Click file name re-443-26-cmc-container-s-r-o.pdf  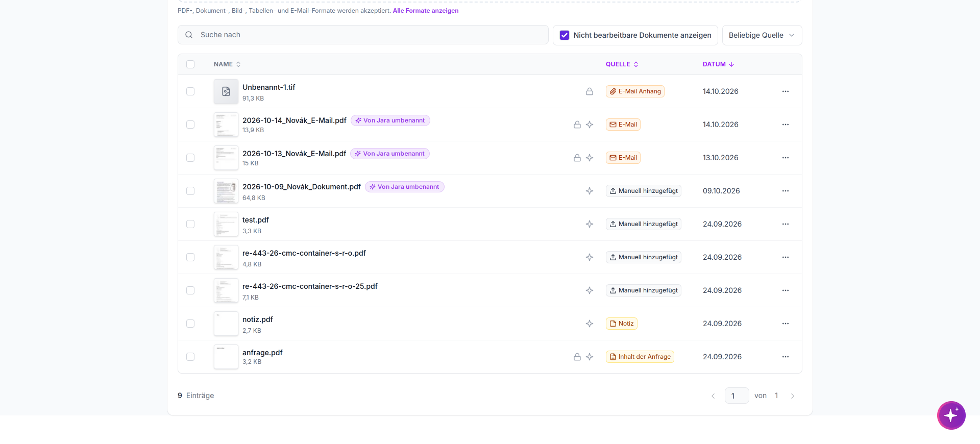[304, 253]
